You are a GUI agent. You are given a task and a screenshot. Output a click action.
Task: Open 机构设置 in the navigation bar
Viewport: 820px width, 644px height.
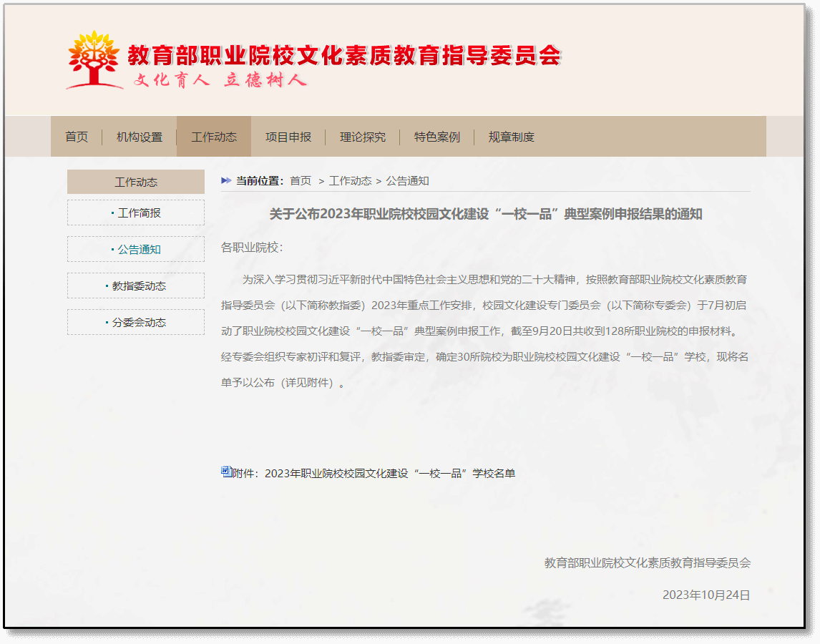click(x=140, y=137)
